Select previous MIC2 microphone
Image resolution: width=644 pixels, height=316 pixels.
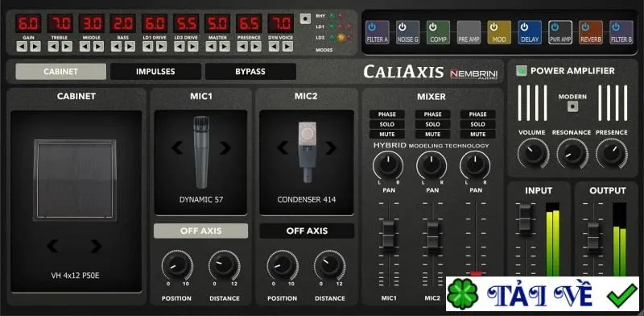283,148
